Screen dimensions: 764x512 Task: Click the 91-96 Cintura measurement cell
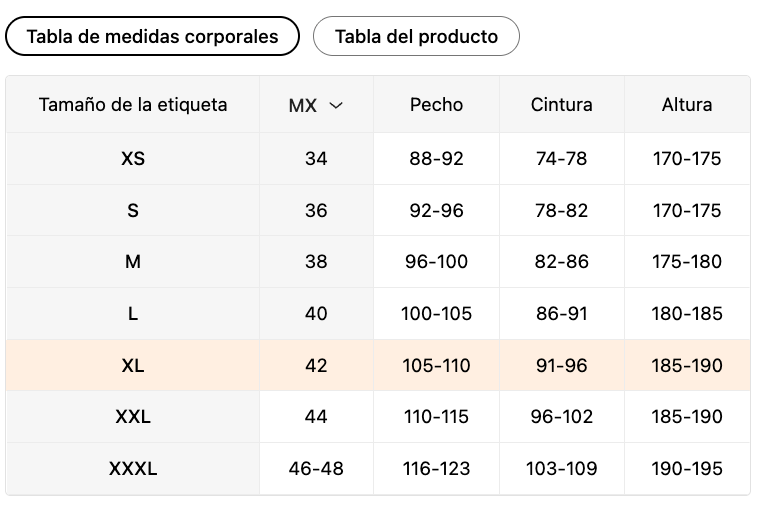click(x=562, y=366)
